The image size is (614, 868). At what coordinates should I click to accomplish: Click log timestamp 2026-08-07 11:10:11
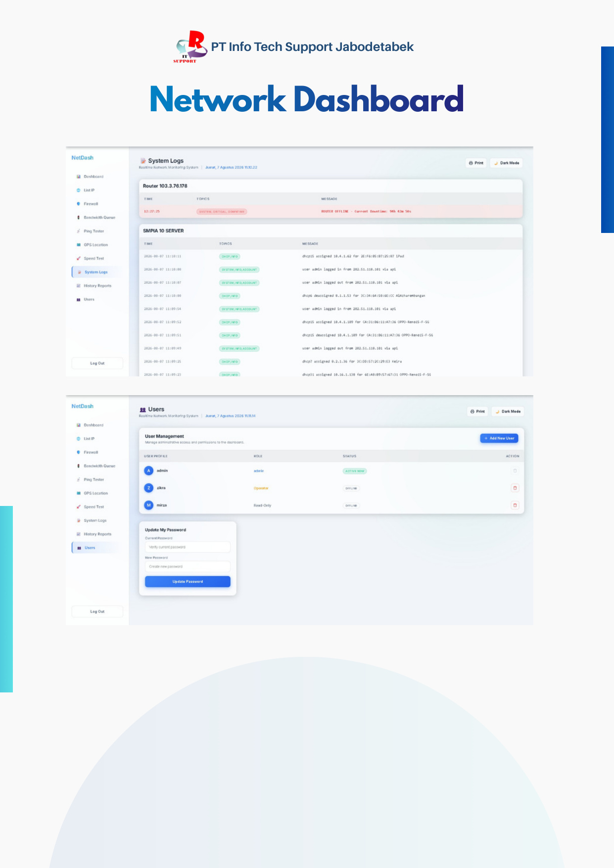[163, 257]
